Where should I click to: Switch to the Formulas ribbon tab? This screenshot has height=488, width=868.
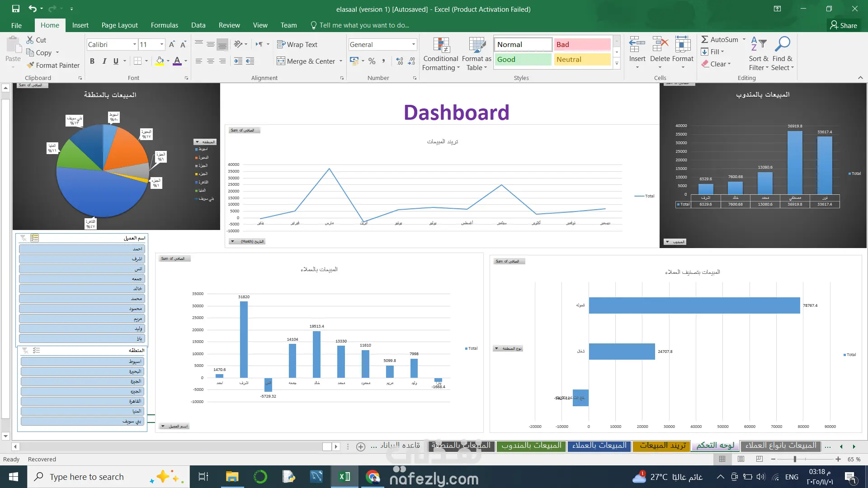(164, 25)
